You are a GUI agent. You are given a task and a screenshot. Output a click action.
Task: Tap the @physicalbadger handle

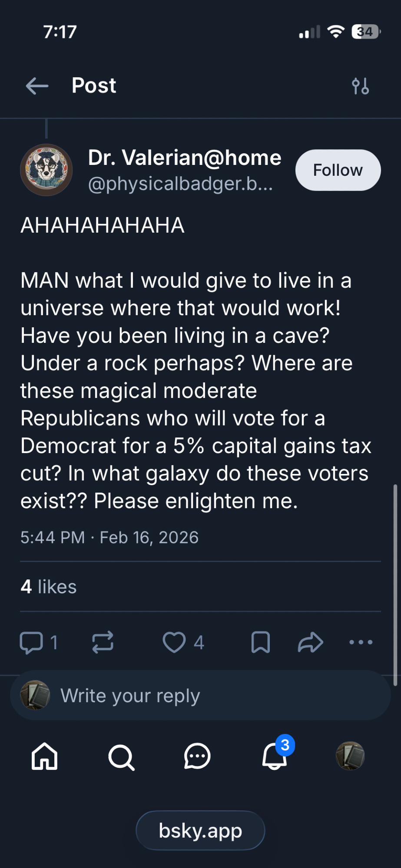point(180,184)
